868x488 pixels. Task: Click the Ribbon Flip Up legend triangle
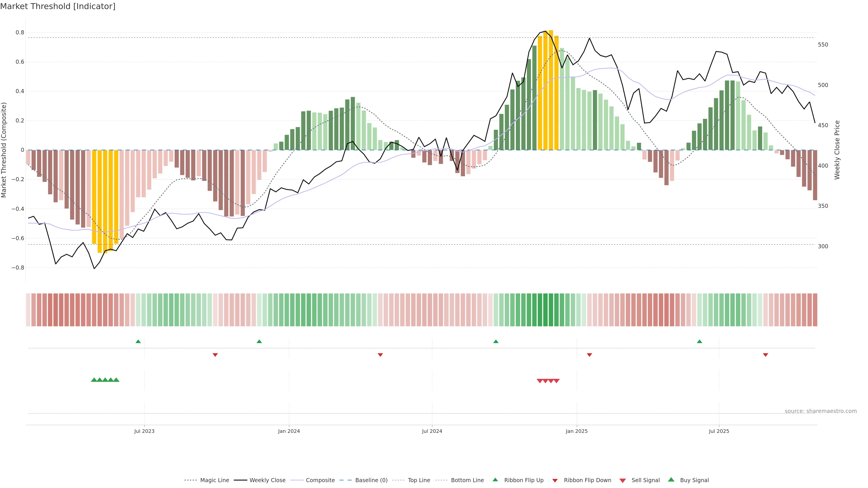coord(495,480)
